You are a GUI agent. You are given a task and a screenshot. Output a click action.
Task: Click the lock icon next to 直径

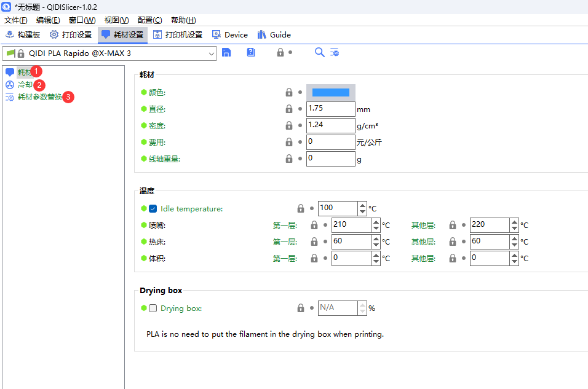pyautogui.click(x=289, y=109)
